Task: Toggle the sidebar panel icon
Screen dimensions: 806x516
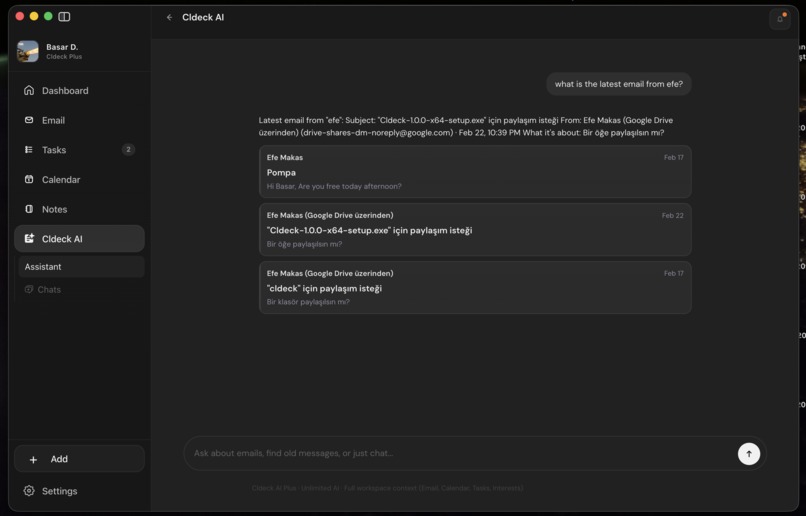Action: point(64,16)
